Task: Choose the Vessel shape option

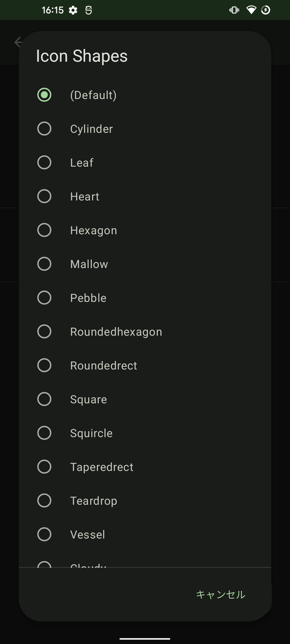Action: [x=145, y=535]
